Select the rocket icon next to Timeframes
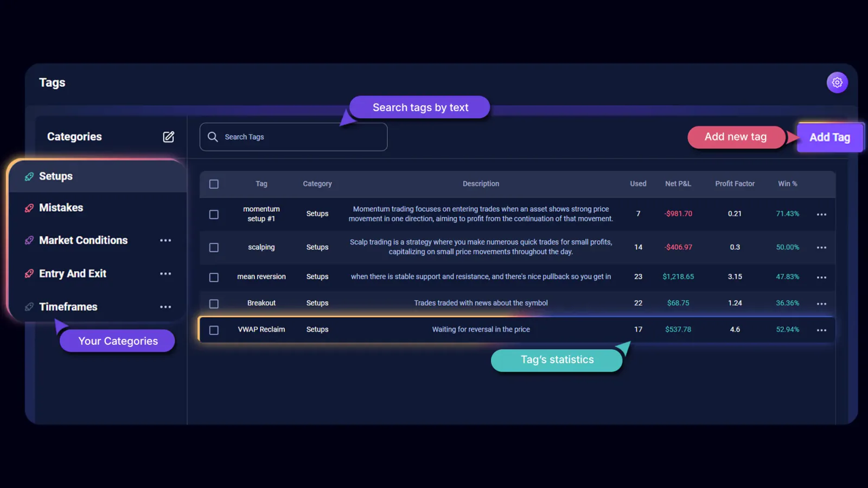Image resolution: width=868 pixels, height=488 pixels. click(x=29, y=306)
